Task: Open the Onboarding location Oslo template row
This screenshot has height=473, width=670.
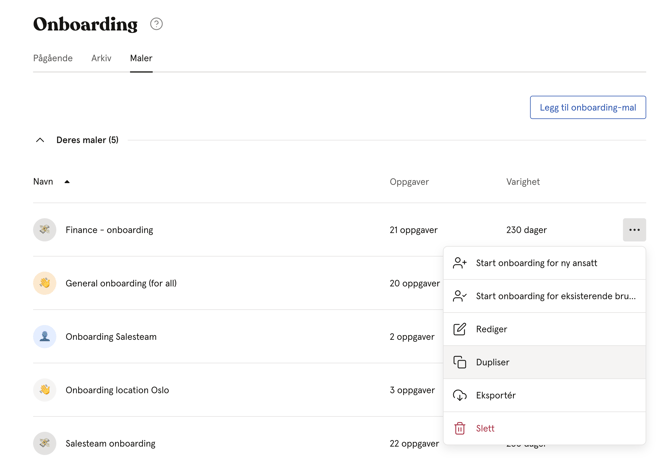Action: [x=238, y=390]
